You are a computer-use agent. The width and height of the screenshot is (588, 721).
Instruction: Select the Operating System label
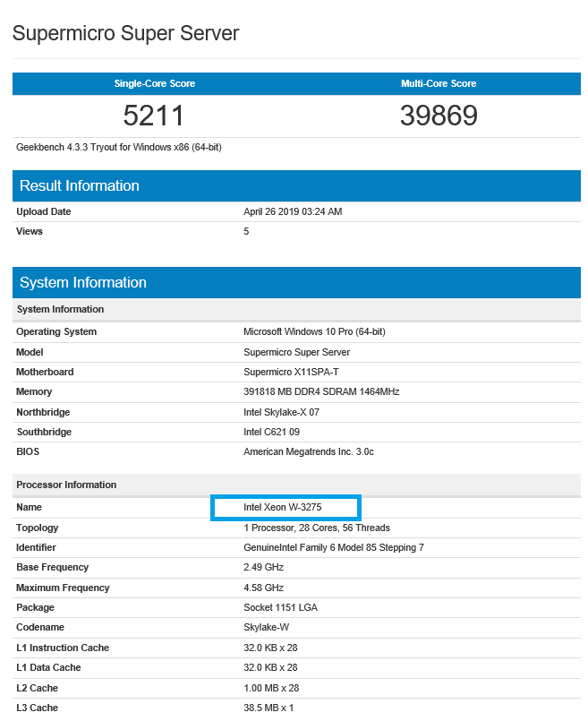pyautogui.click(x=56, y=331)
